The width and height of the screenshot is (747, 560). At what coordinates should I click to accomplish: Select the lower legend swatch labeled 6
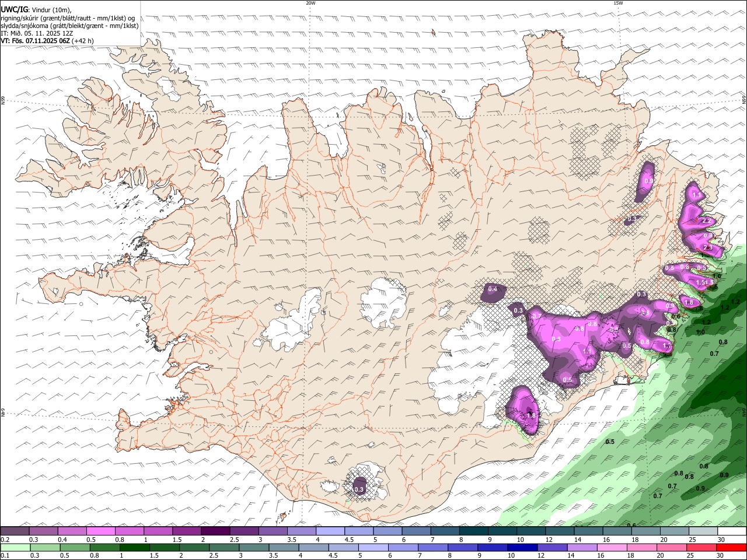click(x=403, y=547)
